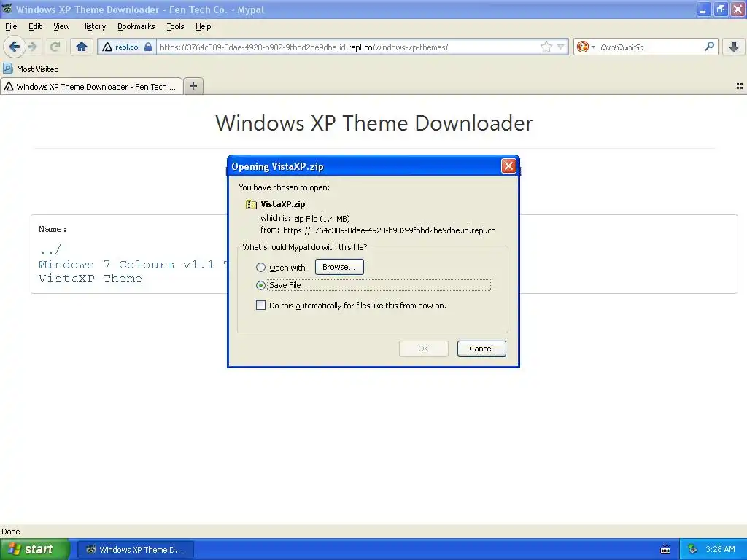Select the Windows XP Theme Downloader tab

coord(91,87)
